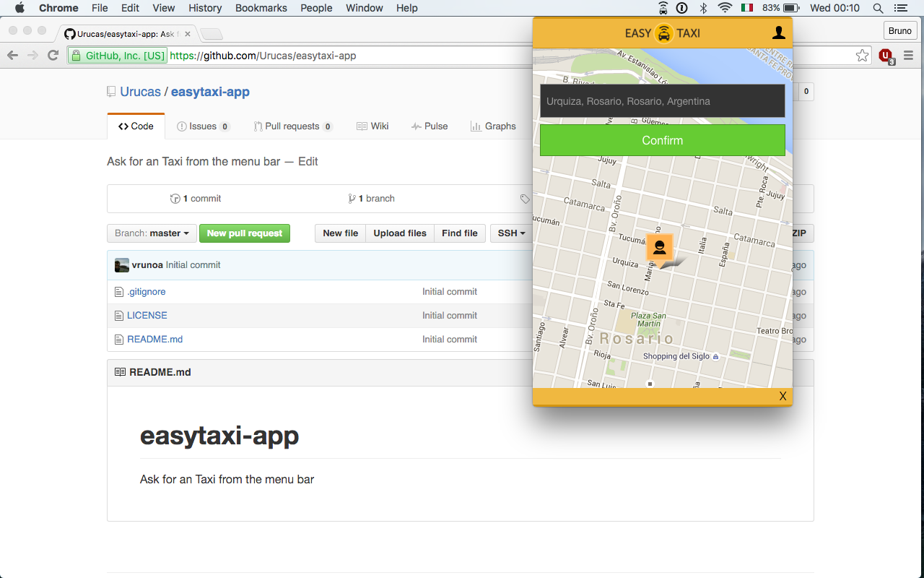Open the History menu

205,8
